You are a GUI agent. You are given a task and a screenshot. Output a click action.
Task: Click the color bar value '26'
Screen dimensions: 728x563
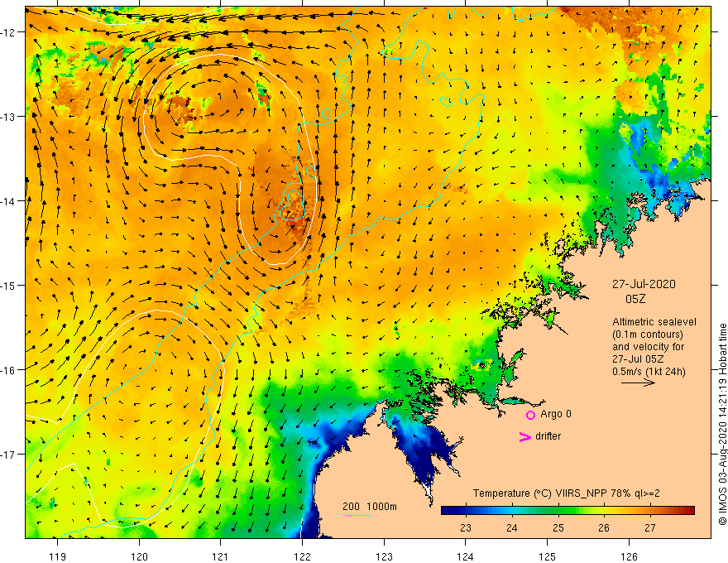pyautogui.click(x=604, y=528)
